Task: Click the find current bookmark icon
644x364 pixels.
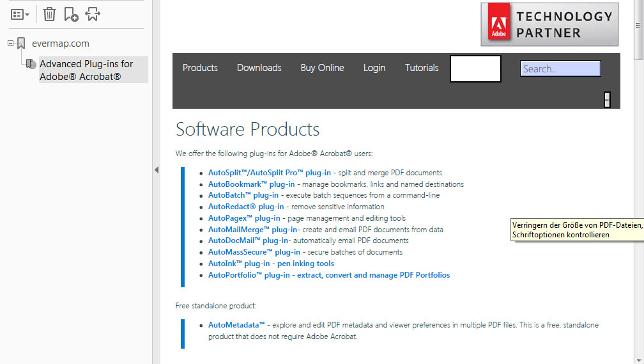Action: [x=93, y=14]
